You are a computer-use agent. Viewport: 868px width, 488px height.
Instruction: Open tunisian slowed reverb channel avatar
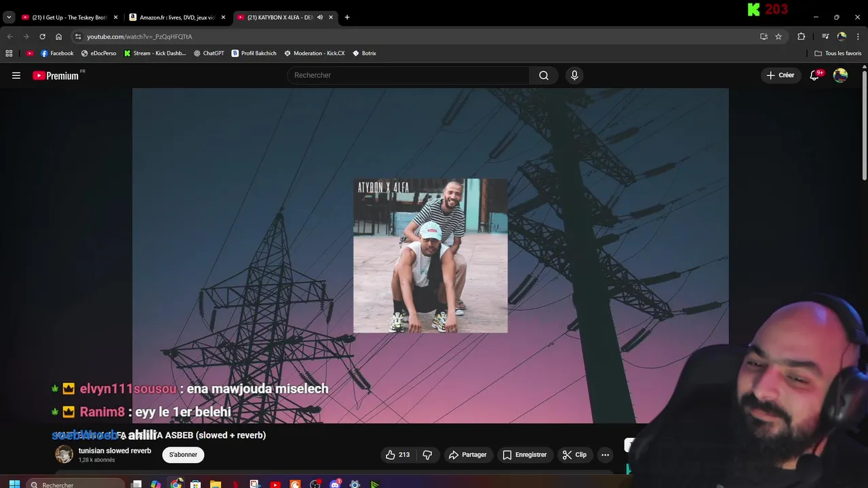[x=64, y=454]
